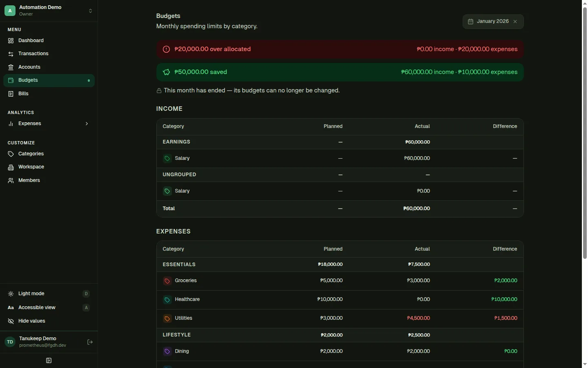Select the Lifestyle group row
The image size is (588, 368).
click(x=340, y=335)
